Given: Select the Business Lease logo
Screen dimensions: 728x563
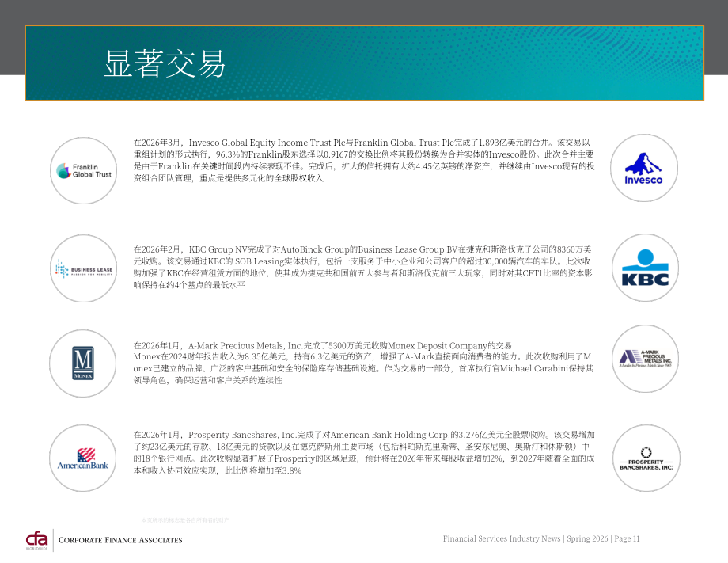Looking at the screenshot, I should click(x=84, y=268).
